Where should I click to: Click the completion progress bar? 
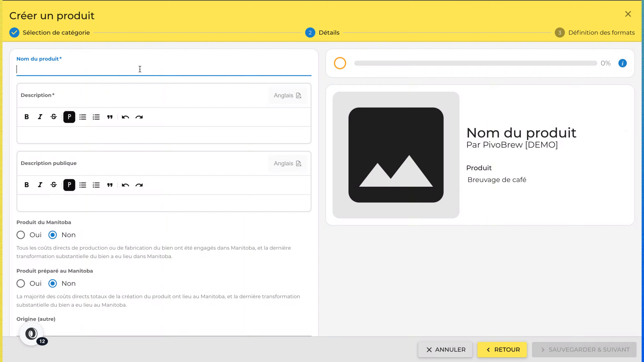[475, 63]
